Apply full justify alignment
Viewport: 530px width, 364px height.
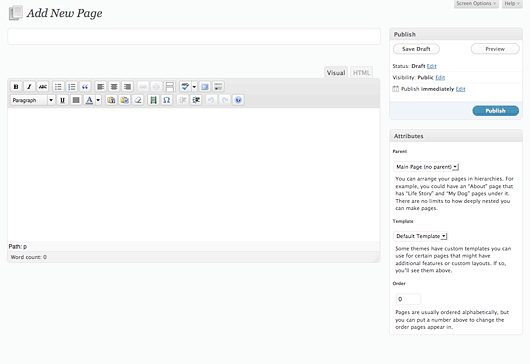click(x=76, y=100)
